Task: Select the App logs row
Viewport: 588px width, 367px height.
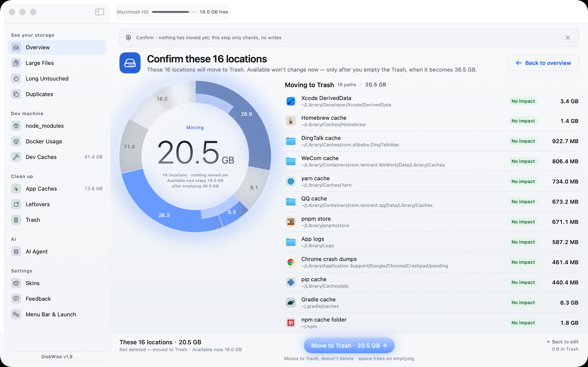Action: coord(432,242)
